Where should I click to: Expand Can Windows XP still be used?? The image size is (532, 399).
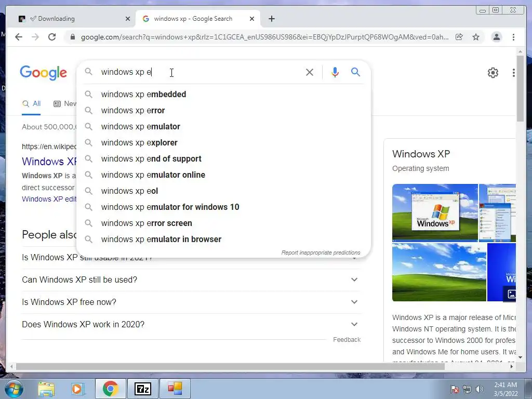coord(191,280)
